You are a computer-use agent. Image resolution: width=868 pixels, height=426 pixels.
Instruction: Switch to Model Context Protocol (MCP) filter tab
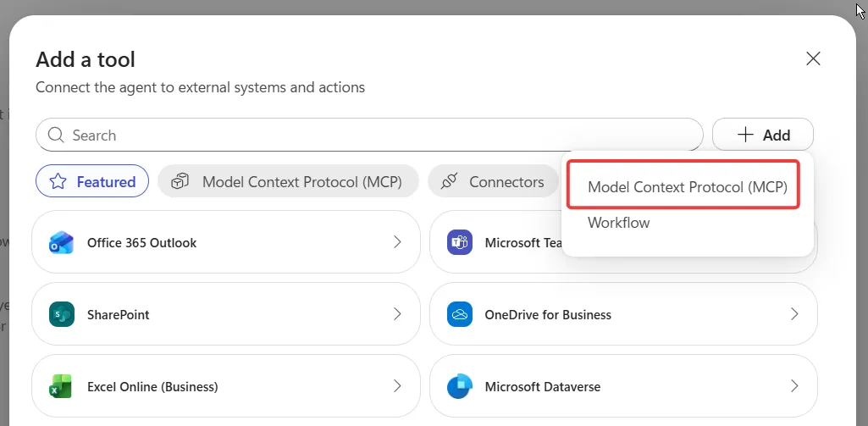[288, 181]
